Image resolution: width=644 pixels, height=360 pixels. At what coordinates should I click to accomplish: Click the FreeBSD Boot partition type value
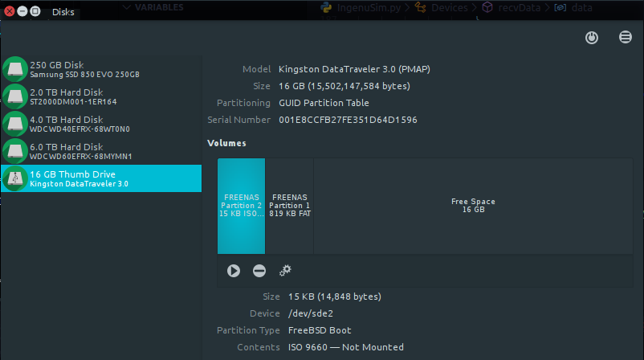click(320, 330)
